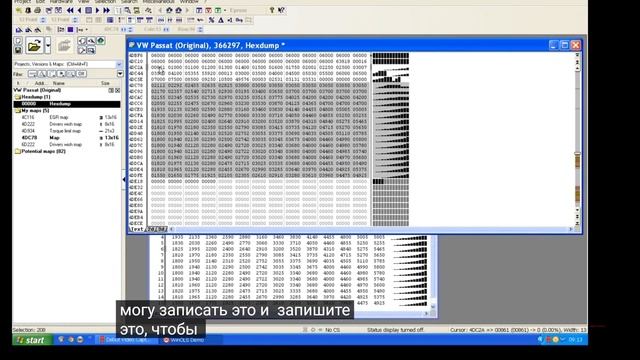Open the dropdown arrow at the end of the Filter row
Viewport: 640px width, 360px height.
pyautogui.click(x=120, y=74)
